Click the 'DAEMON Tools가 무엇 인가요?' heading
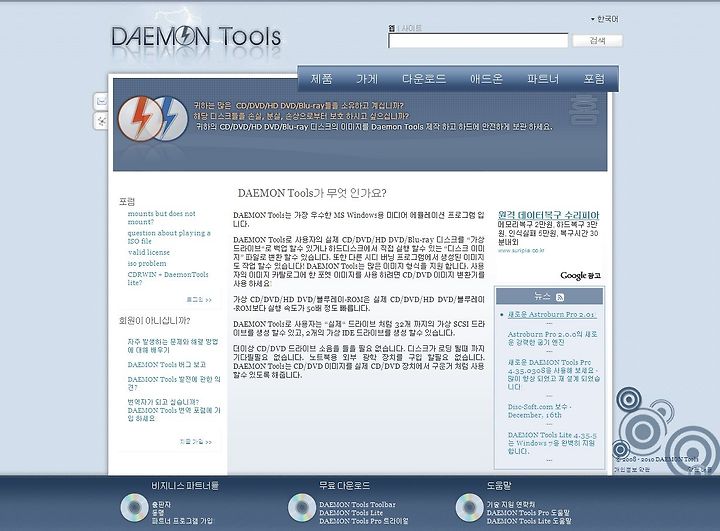This screenshot has width=720, height=531. point(312,193)
